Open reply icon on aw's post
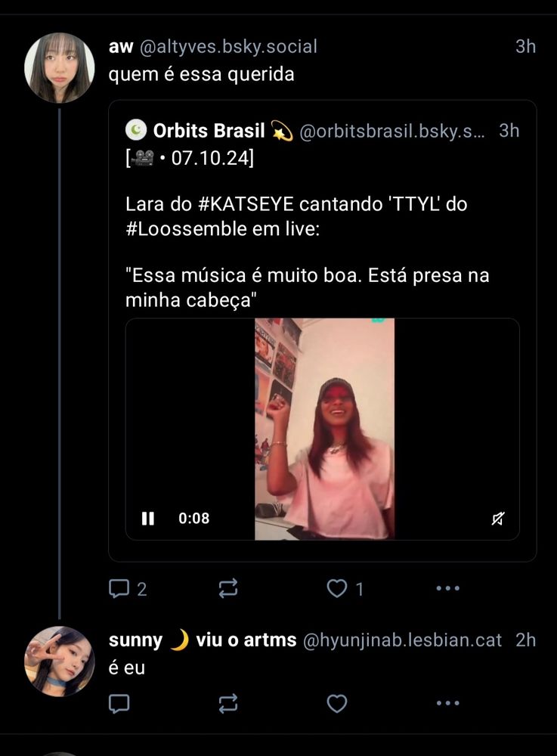This screenshot has width=557, height=756. click(119, 588)
